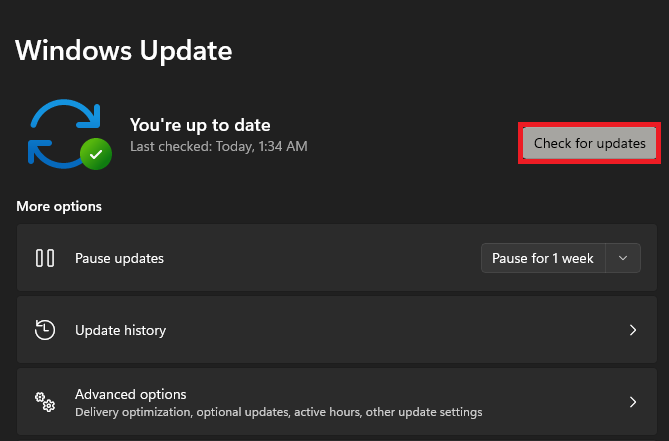
Task: Select the Pause updates label
Action: [x=119, y=258]
